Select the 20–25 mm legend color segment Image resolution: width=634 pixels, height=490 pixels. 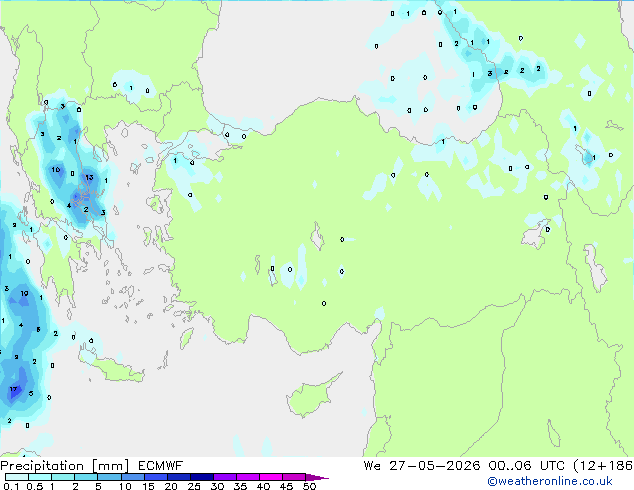point(178,477)
